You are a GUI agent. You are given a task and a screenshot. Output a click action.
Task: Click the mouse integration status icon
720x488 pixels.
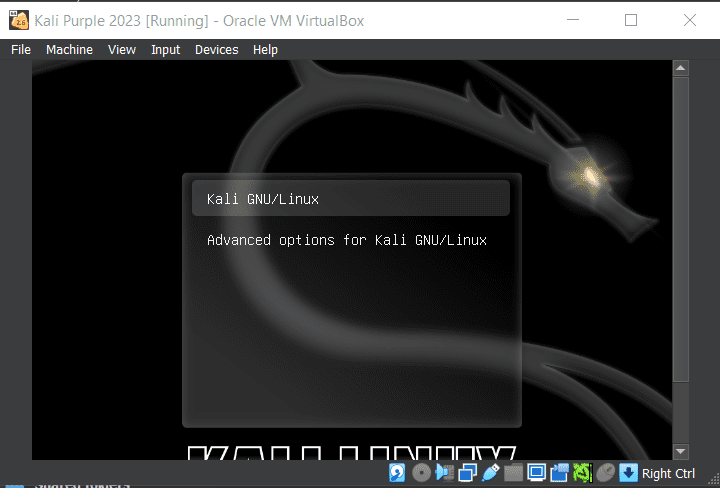[605, 473]
